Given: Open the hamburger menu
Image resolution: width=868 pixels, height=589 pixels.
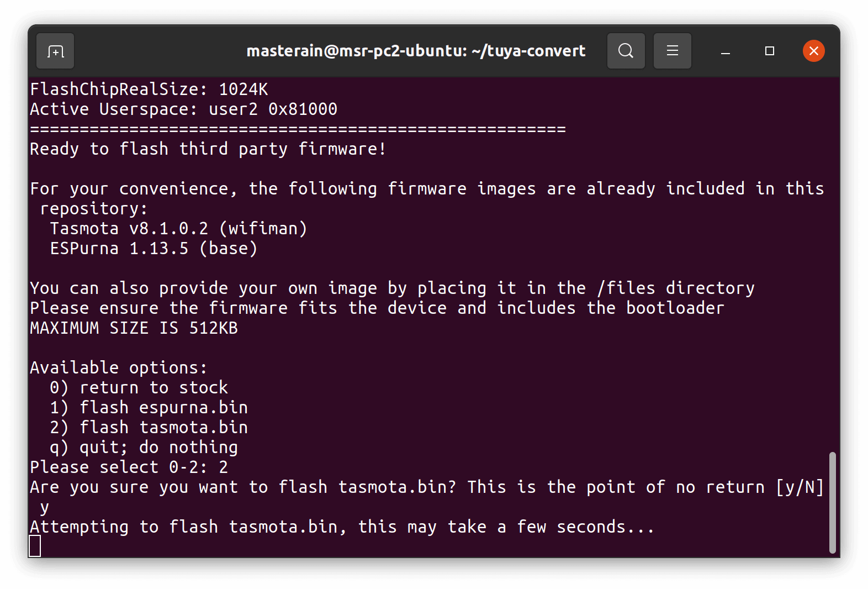Looking at the screenshot, I should [672, 51].
